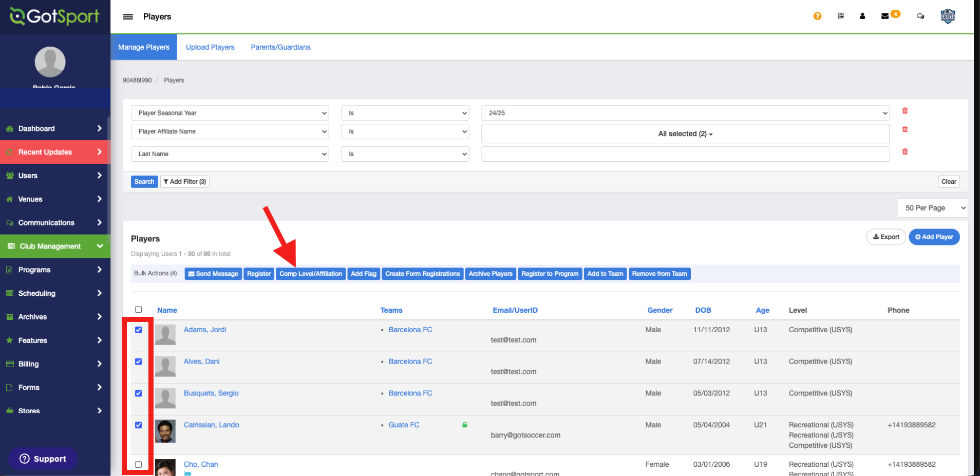Screen dimensions: 980x476
Task: Open the 24/25 seasonal year dropdown
Action: 685,113
